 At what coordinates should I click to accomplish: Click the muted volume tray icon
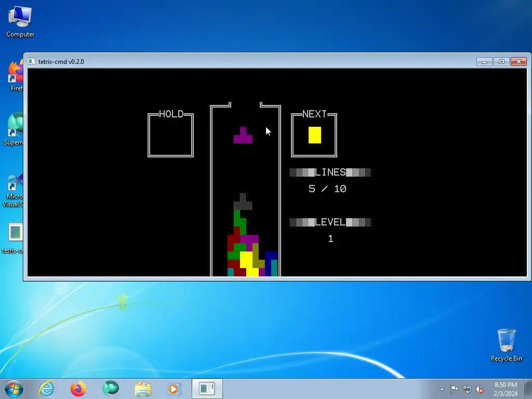pos(480,389)
